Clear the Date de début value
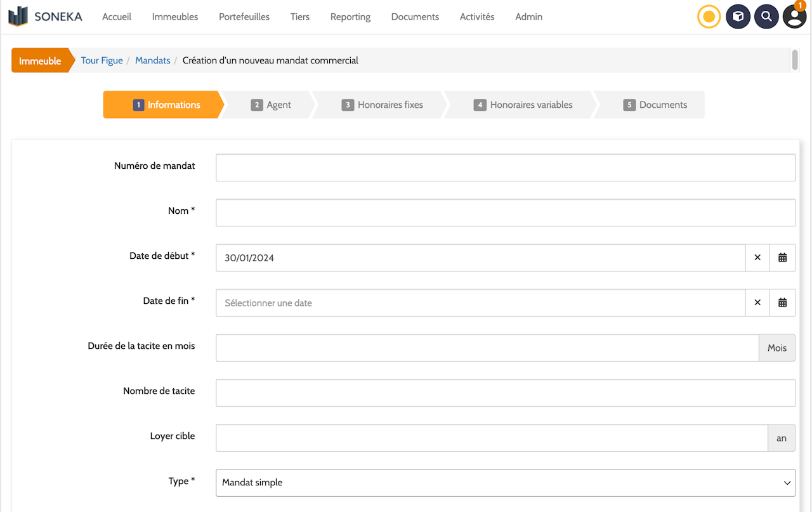Image resolution: width=812 pixels, height=512 pixels. pos(757,258)
